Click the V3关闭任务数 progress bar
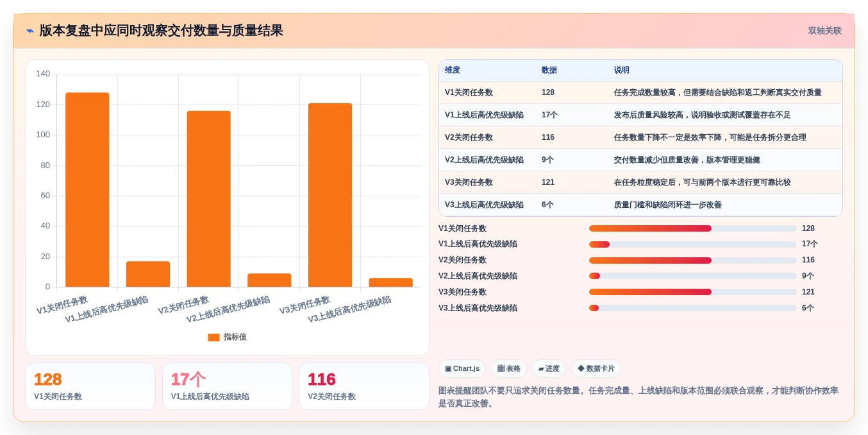Viewport: 868px width, 435px height. point(693,292)
